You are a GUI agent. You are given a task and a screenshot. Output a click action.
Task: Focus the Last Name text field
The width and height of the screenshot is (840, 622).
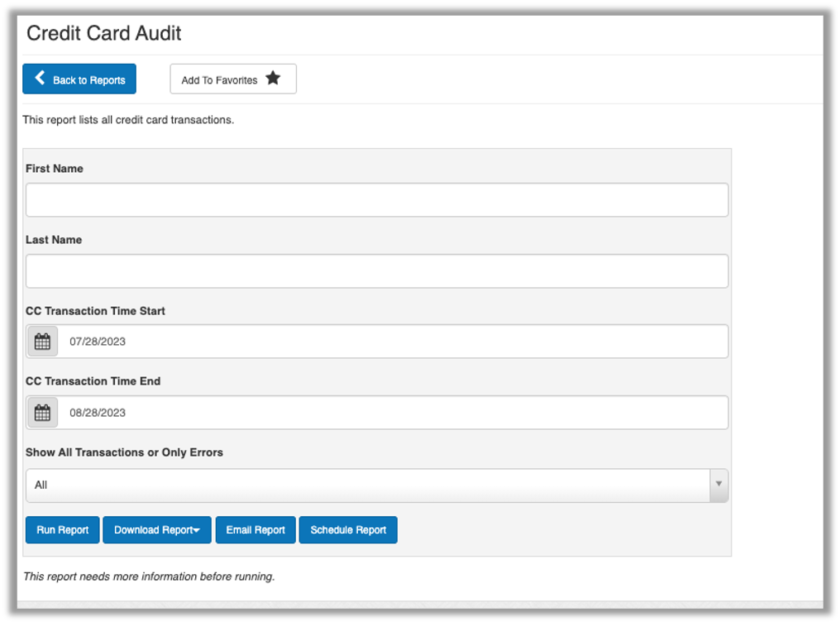pyautogui.click(x=377, y=271)
